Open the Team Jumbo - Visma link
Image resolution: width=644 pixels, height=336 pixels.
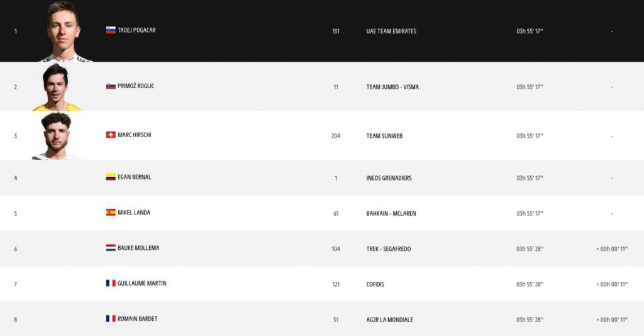tap(392, 87)
